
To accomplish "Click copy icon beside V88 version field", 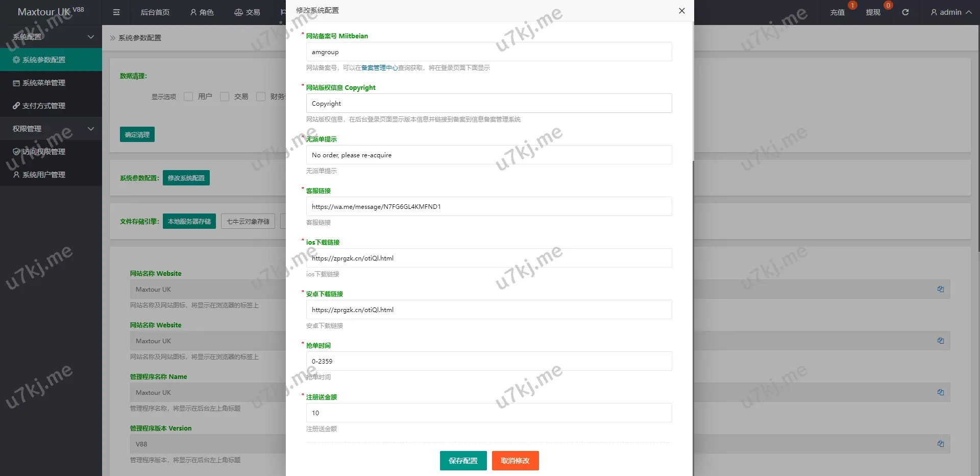I will (940, 444).
